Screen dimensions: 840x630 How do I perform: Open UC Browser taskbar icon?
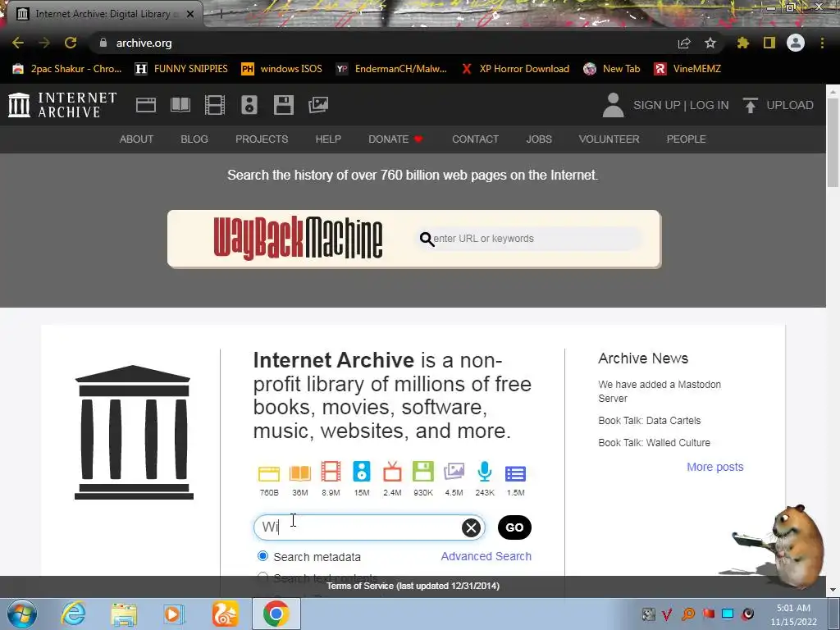[225, 614]
